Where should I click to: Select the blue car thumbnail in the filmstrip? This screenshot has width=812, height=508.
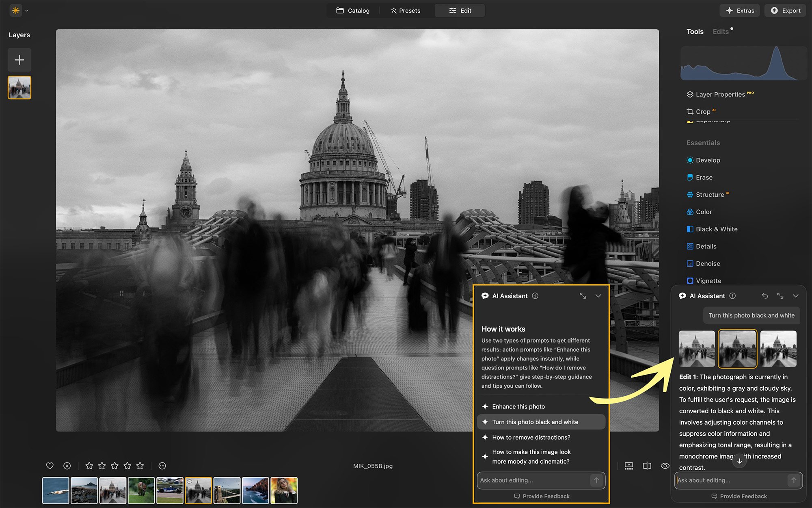tap(170, 490)
